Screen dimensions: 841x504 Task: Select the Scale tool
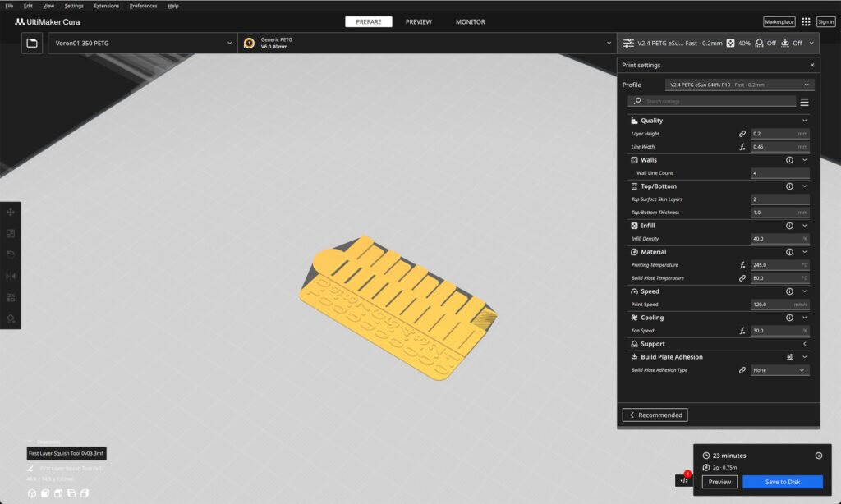pos(11,232)
